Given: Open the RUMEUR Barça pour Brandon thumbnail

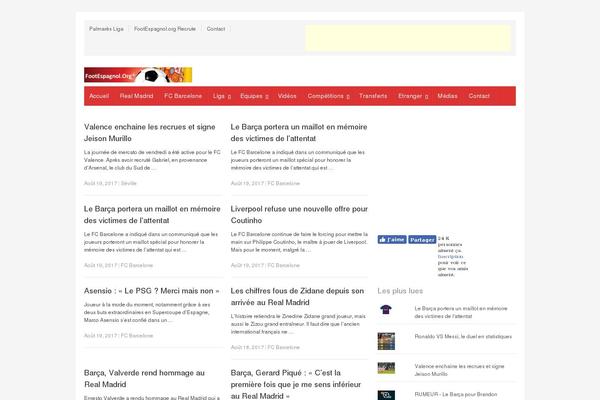Looking at the screenshot, I should (386, 395).
